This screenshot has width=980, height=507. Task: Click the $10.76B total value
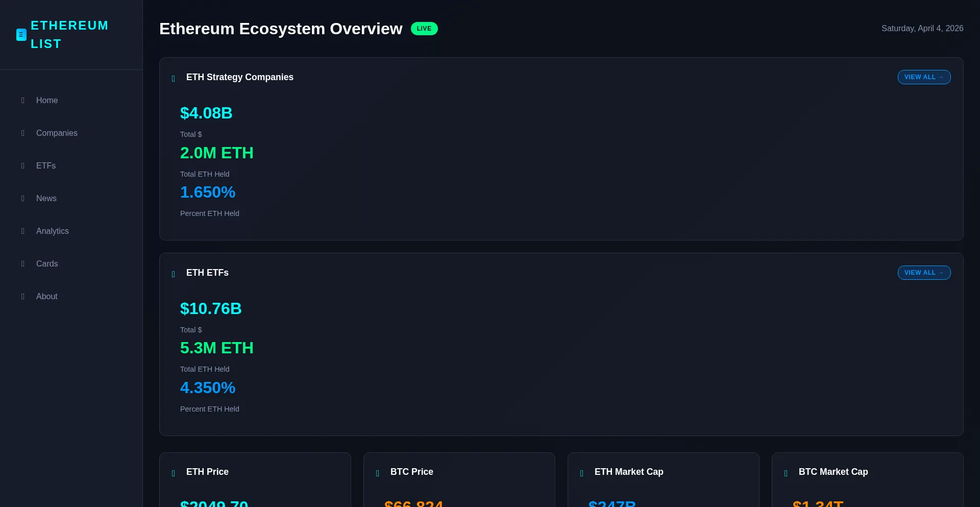(x=211, y=308)
